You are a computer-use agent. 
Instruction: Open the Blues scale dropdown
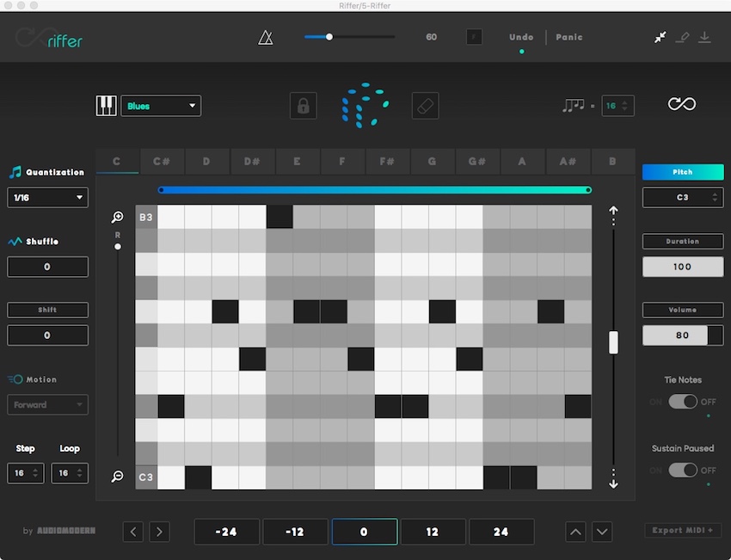[161, 106]
